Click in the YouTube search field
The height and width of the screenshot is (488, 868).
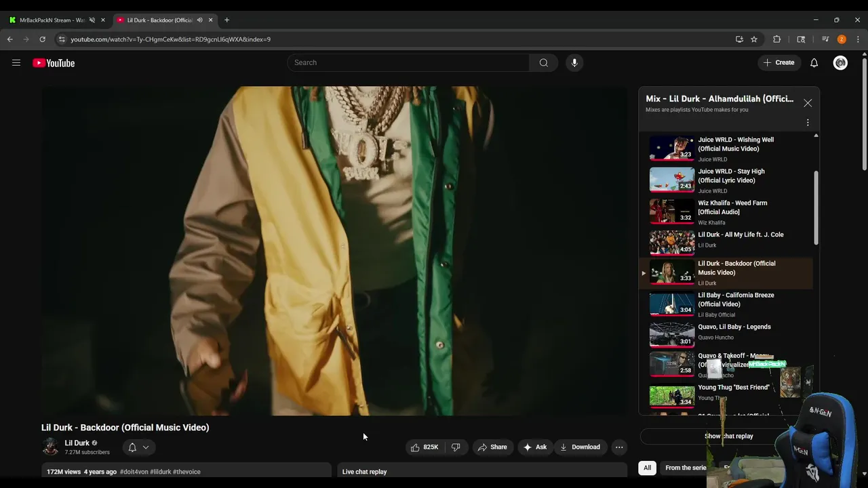(x=408, y=63)
